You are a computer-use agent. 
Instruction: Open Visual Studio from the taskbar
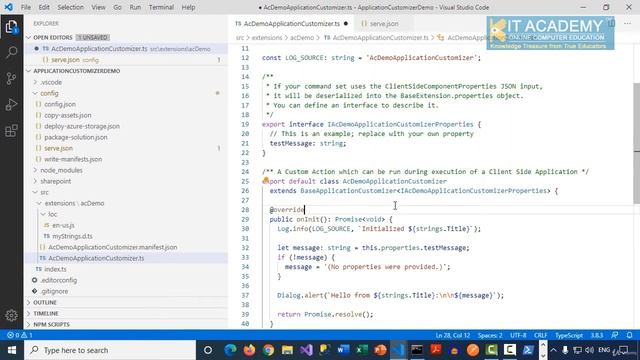307,350
